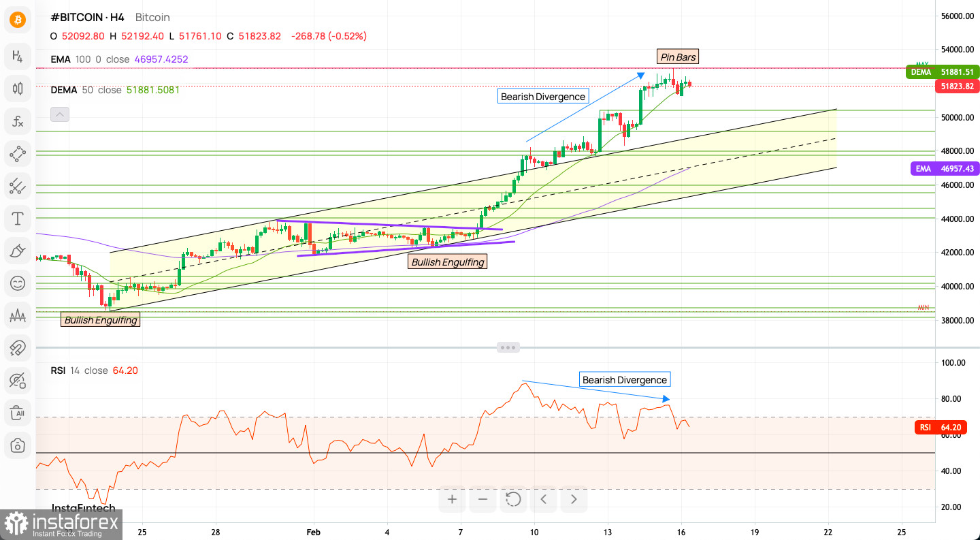This screenshot has width=980, height=540.
Task: Open the emoji stickers tool
Action: tap(18, 283)
